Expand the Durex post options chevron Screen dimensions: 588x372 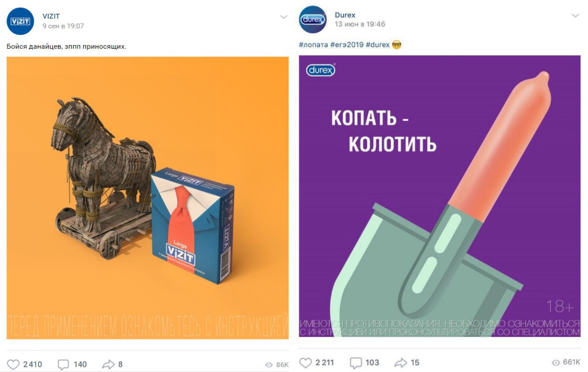[x=576, y=16]
